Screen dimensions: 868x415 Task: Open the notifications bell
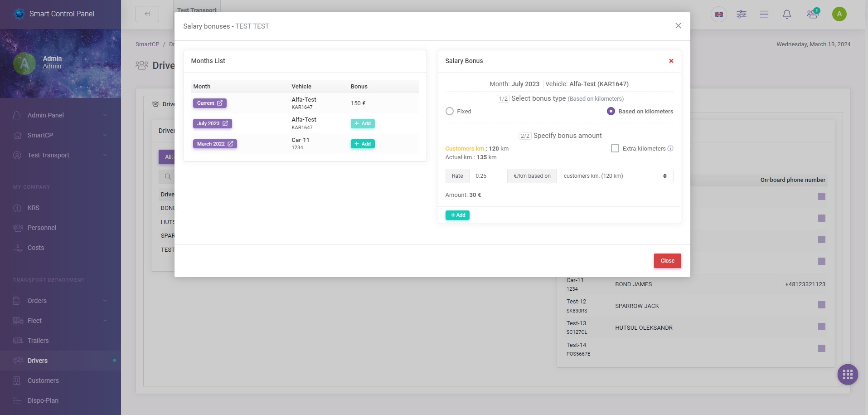[x=786, y=14]
